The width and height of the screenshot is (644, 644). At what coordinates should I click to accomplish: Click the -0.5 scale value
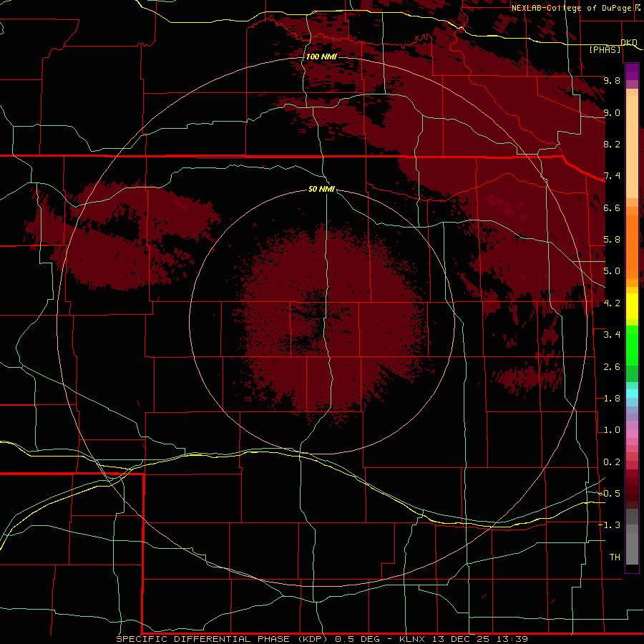coord(610,494)
